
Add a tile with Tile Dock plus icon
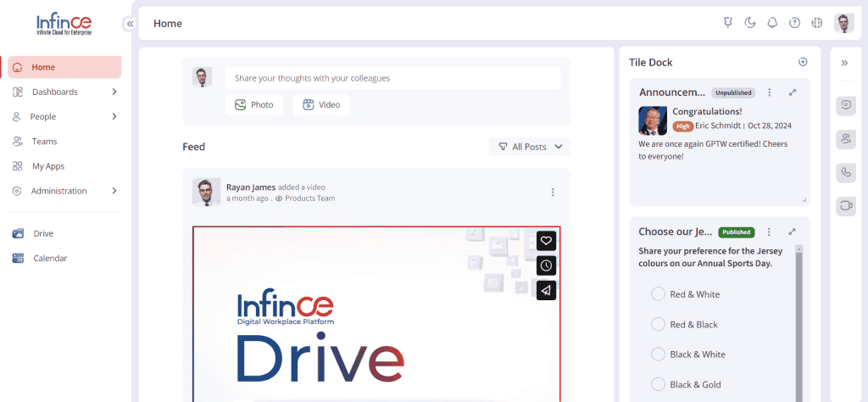coord(803,62)
